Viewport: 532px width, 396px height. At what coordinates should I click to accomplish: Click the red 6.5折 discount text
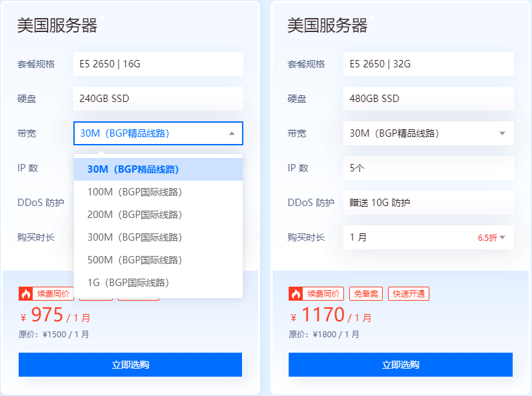[x=487, y=238]
